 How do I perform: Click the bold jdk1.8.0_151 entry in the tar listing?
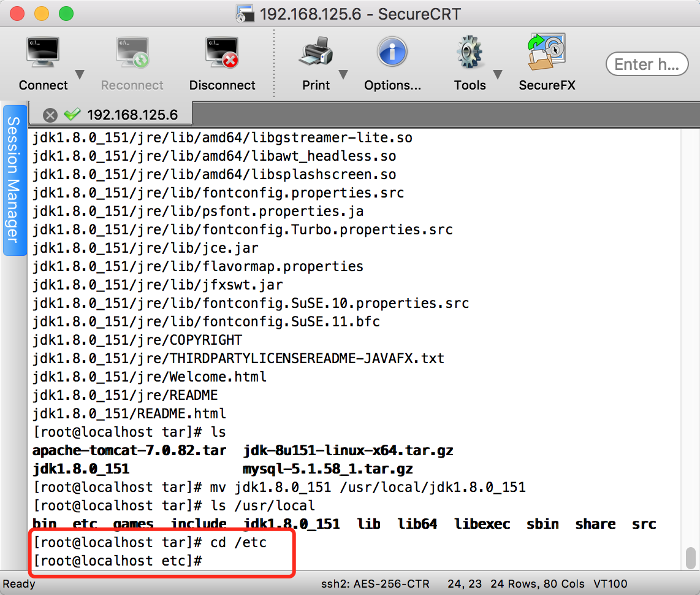(x=81, y=469)
